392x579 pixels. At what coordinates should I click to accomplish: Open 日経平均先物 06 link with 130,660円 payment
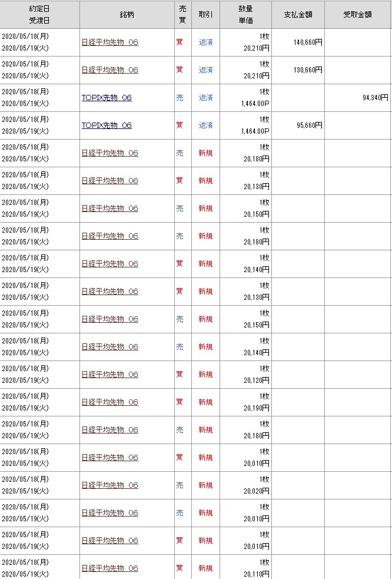click(x=109, y=70)
